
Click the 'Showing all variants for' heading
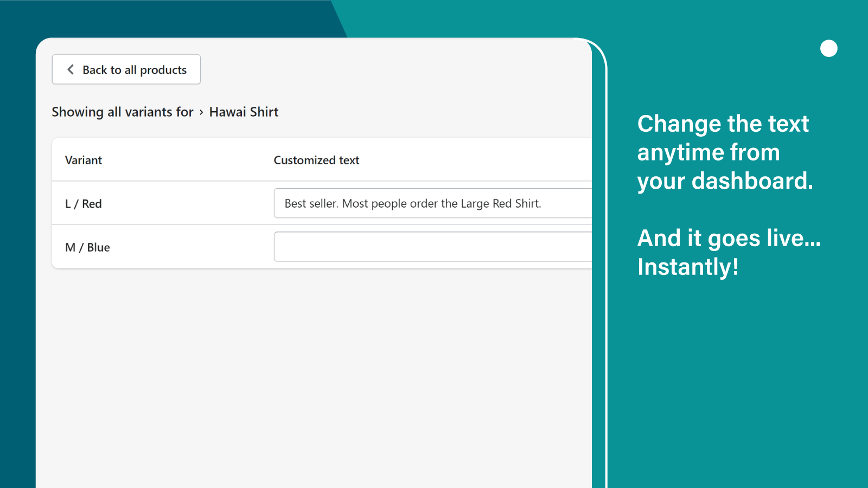point(122,112)
